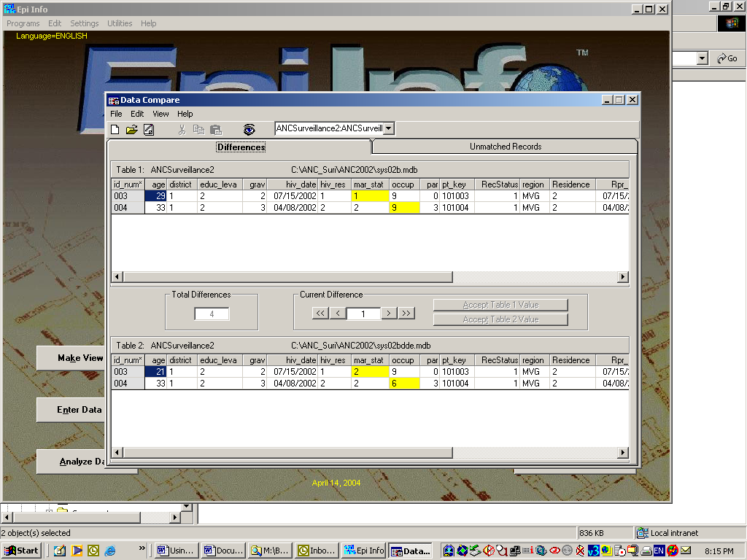The width and height of the screenshot is (747, 560).
Task: Click Table 2 scroll left arrow
Action: pos(117,452)
